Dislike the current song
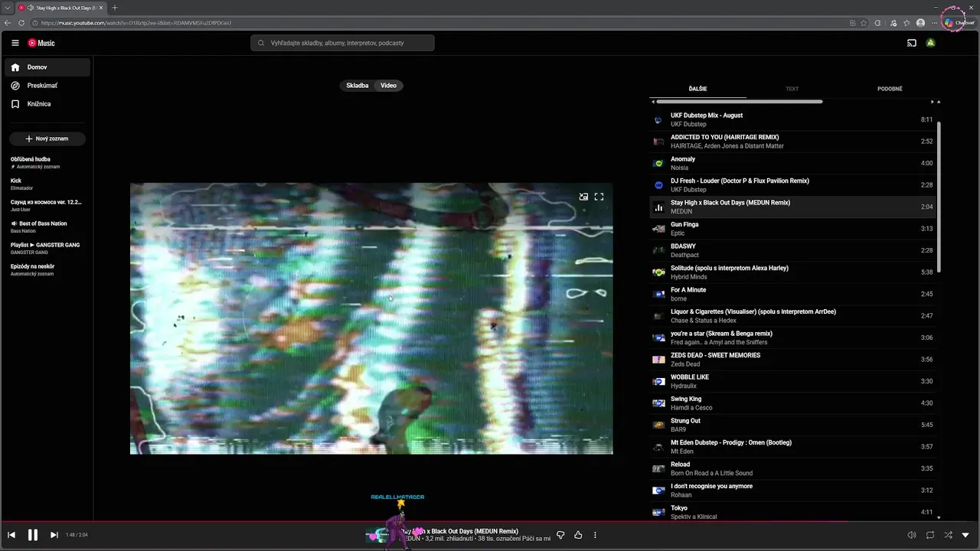 click(560, 535)
